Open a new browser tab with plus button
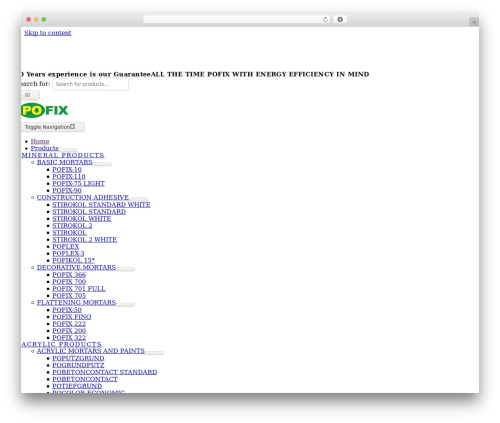Image resolution: width=500 pixels, height=423 pixels. coord(474,22)
